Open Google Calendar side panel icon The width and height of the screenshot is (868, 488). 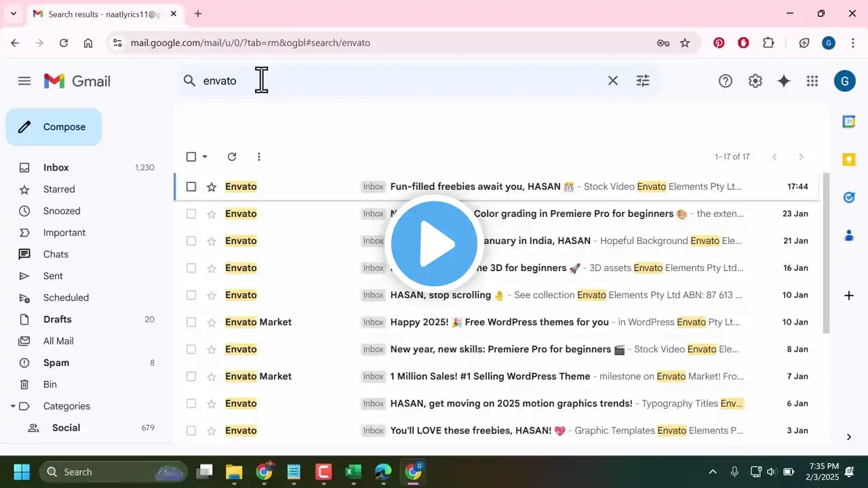(848, 122)
